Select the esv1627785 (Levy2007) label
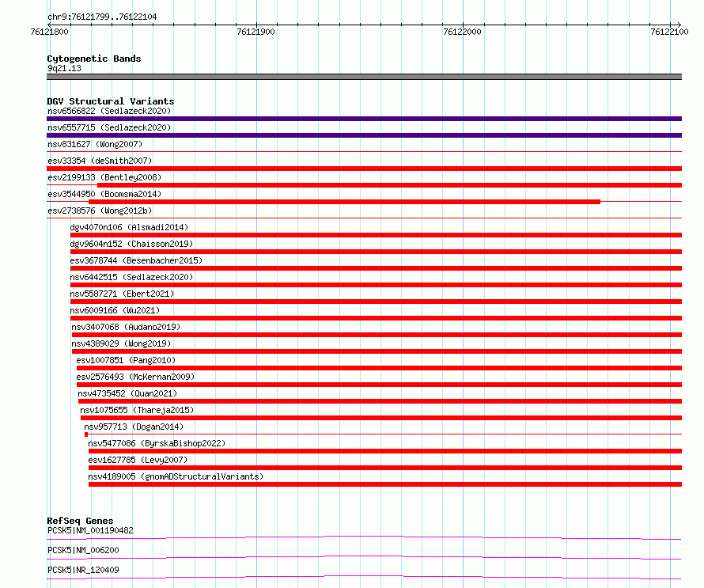The width and height of the screenshot is (704, 588). point(138,460)
